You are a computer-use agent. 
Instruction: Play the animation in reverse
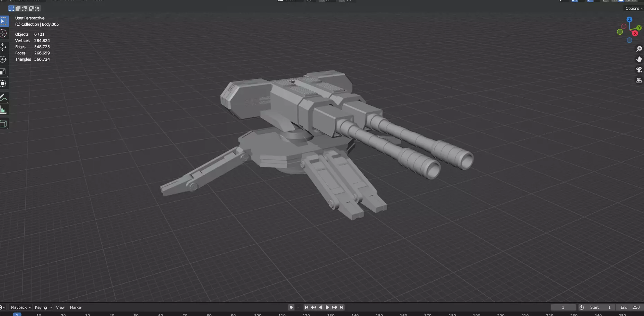[320, 307]
